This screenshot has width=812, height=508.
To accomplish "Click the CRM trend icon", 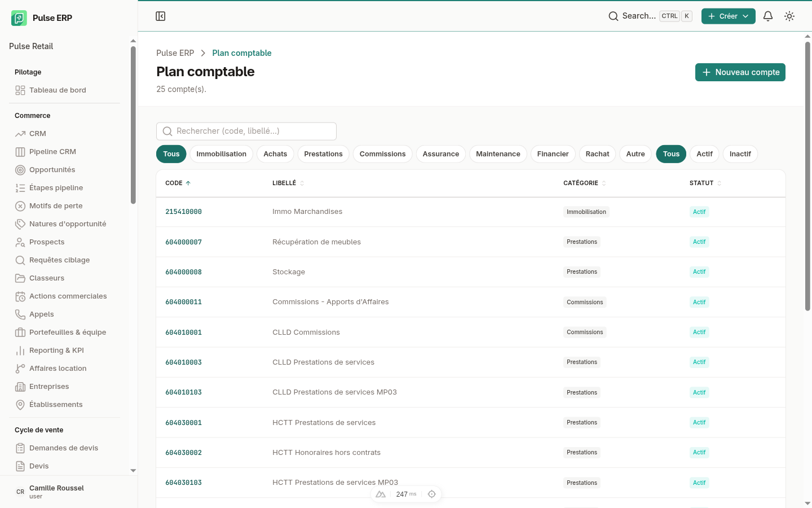I will click(20, 134).
